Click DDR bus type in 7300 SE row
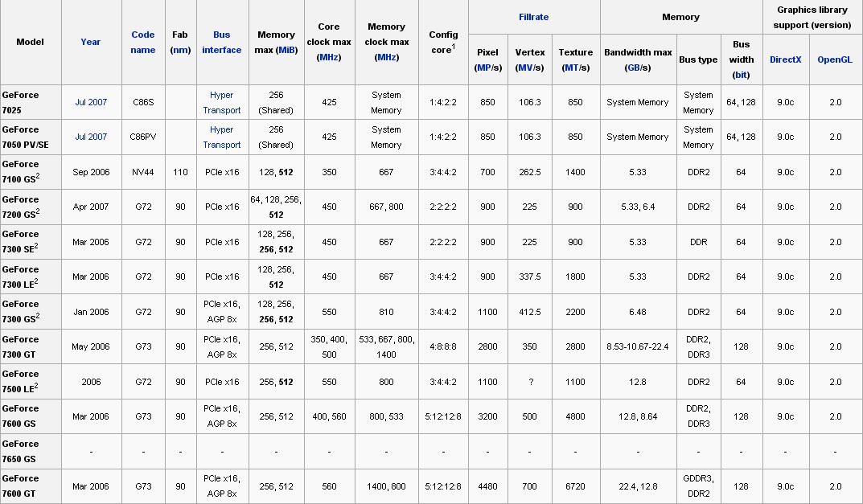This screenshot has height=504, width=863. [x=698, y=242]
